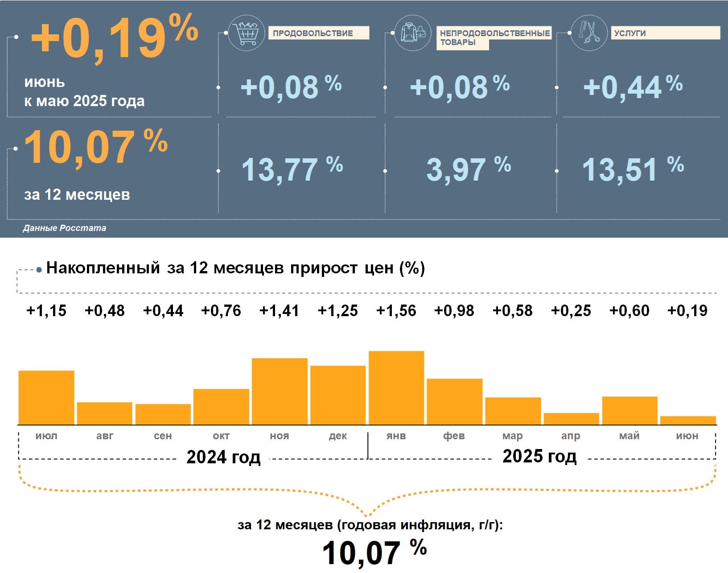Select the УСЛУГИ category label
Viewport: 728px width, 573px height.
pyautogui.click(x=665, y=33)
